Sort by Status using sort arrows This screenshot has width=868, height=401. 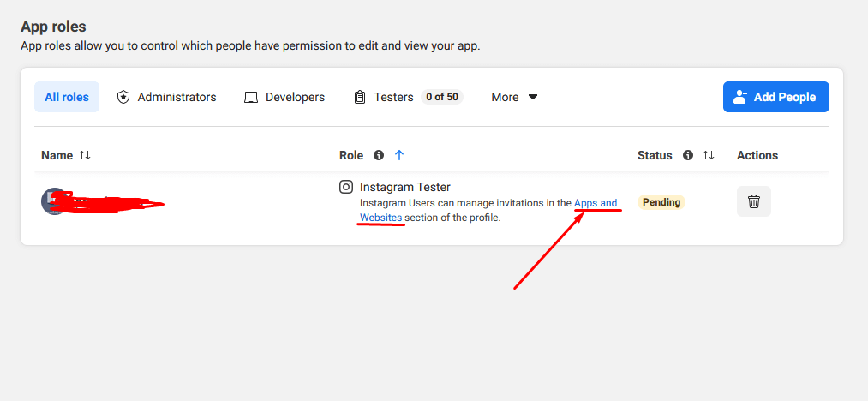pos(709,155)
